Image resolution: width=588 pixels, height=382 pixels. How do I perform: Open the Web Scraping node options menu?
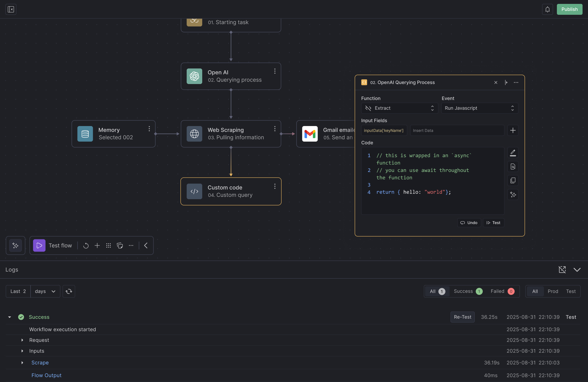(x=275, y=129)
